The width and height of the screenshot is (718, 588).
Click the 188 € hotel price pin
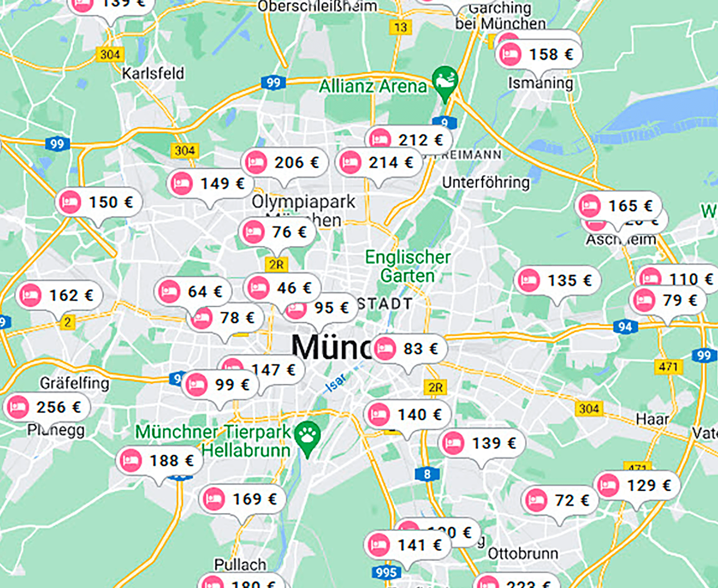(160, 460)
